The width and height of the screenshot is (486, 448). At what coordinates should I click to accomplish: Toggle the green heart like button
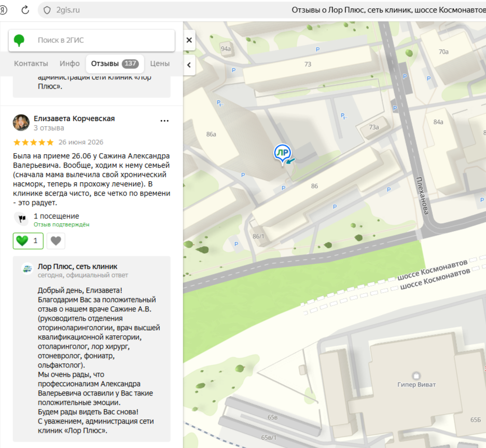(28, 241)
